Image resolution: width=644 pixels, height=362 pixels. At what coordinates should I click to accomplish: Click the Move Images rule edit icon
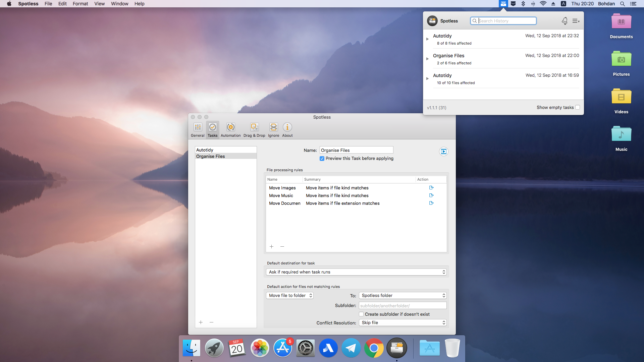tap(431, 188)
